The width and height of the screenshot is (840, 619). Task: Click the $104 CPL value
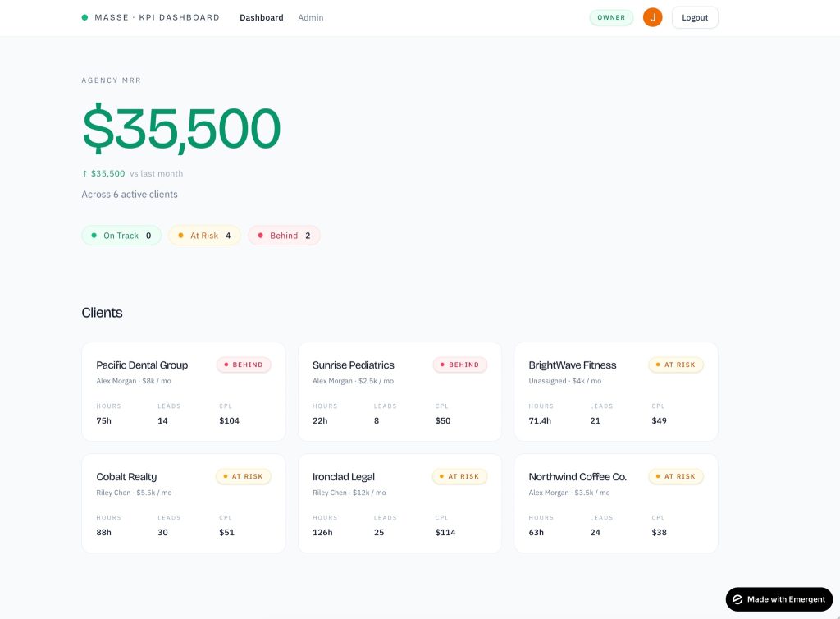coord(230,420)
